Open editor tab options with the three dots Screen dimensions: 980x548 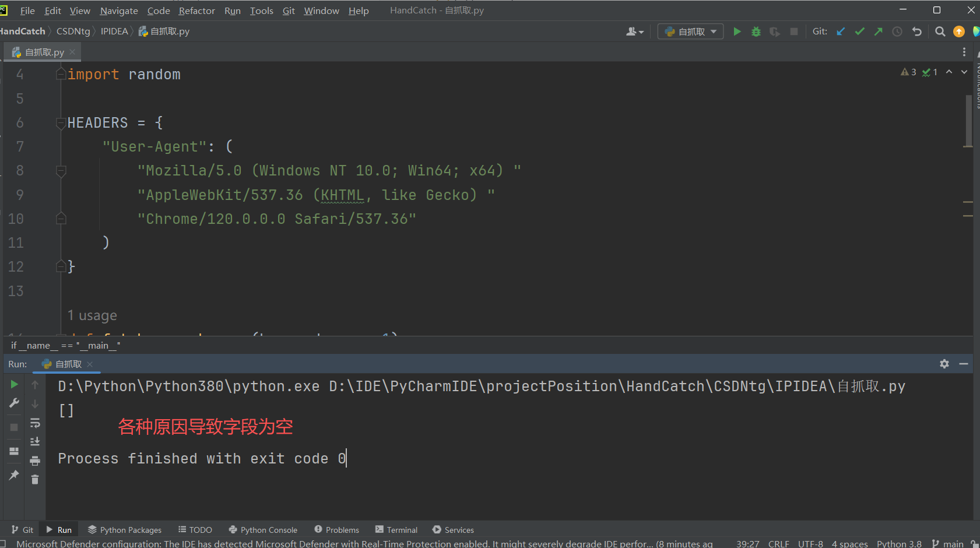click(x=964, y=52)
